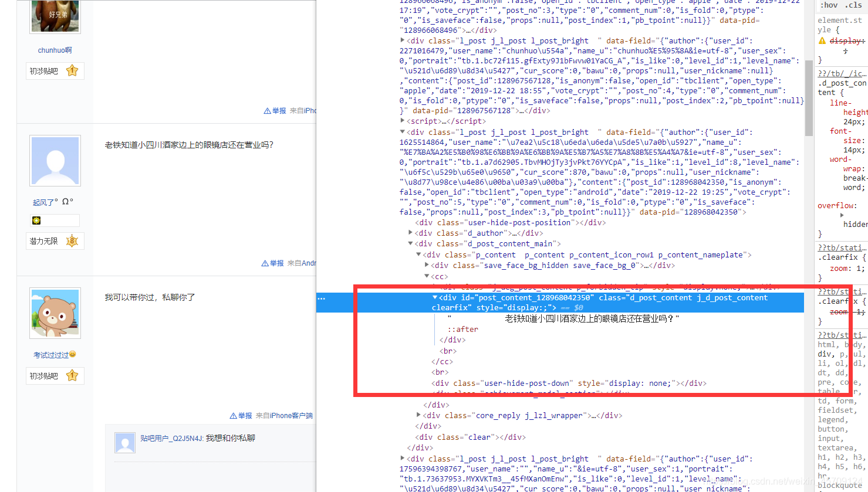Open the default silhouette avatar of 起风了
The image size is (868, 492).
coord(55,161)
